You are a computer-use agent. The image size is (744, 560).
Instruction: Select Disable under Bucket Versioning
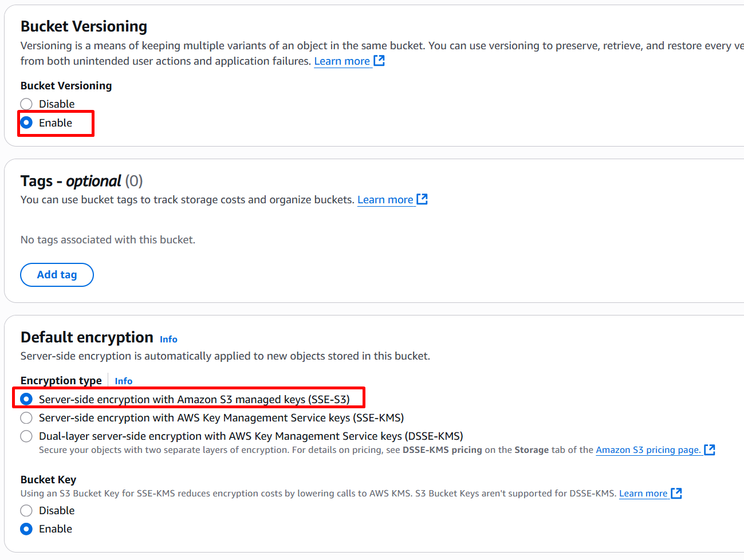(26, 104)
